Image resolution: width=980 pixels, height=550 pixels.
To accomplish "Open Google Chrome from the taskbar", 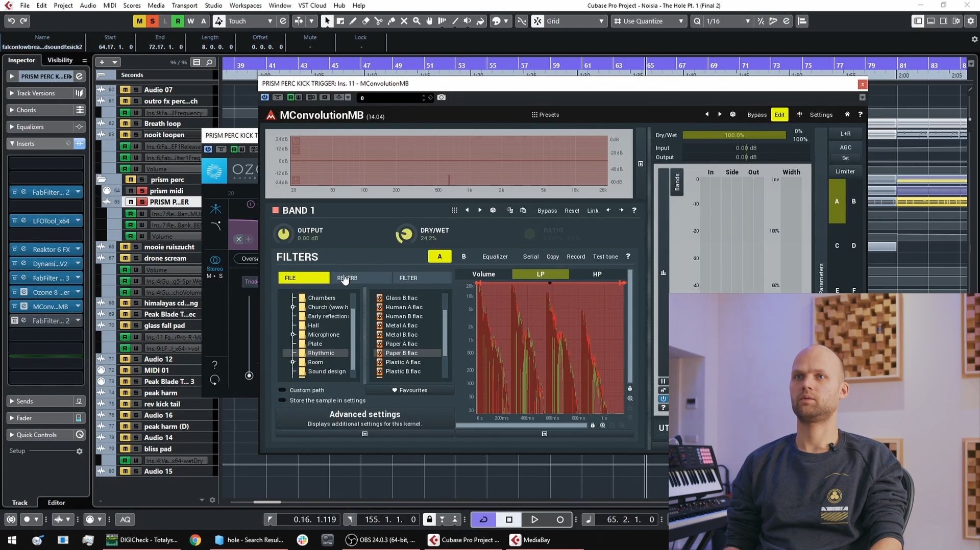I will click(x=195, y=540).
